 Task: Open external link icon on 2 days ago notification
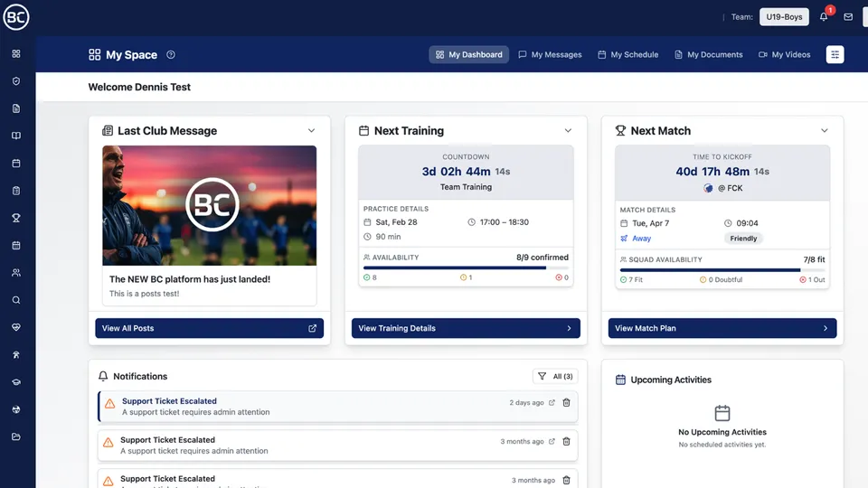[552, 403]
